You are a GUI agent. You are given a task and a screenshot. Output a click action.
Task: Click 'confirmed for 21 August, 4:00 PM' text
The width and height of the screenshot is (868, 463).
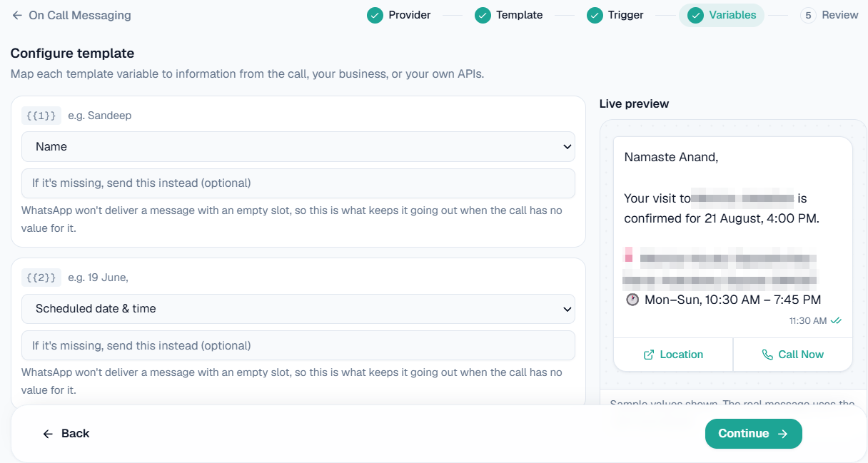[722, 218]
